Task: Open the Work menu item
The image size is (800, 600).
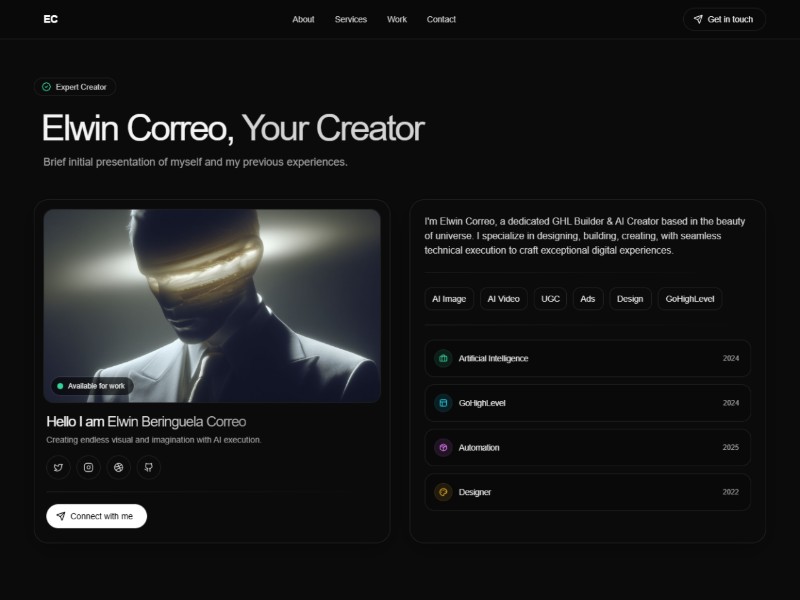Action: pos(396,19)
